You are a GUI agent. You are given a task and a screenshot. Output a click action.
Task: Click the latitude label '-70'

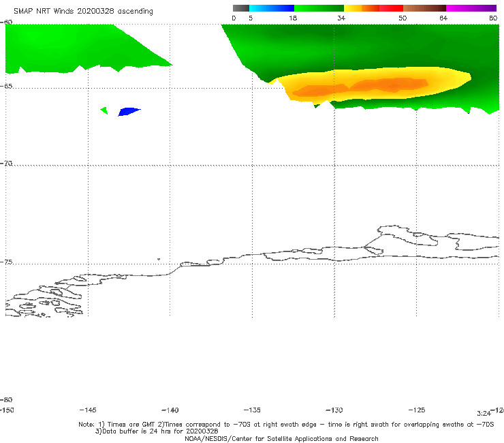[x=6, y=164]
